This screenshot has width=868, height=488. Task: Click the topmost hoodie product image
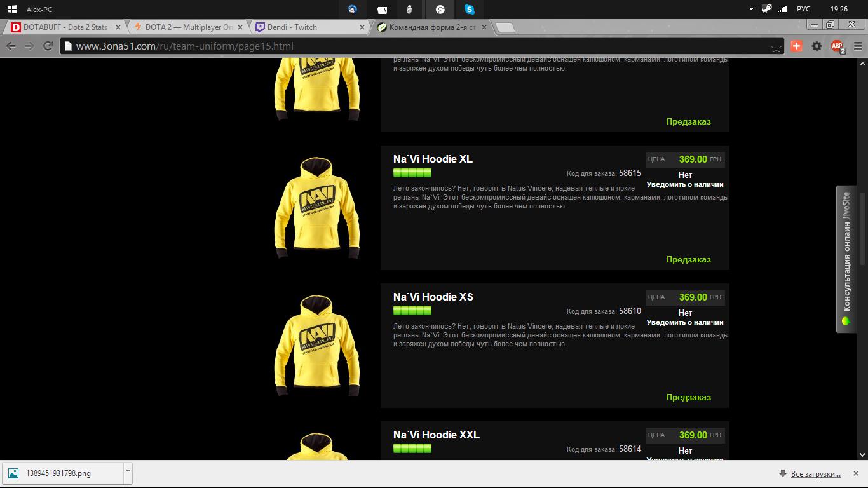(316, 89)
